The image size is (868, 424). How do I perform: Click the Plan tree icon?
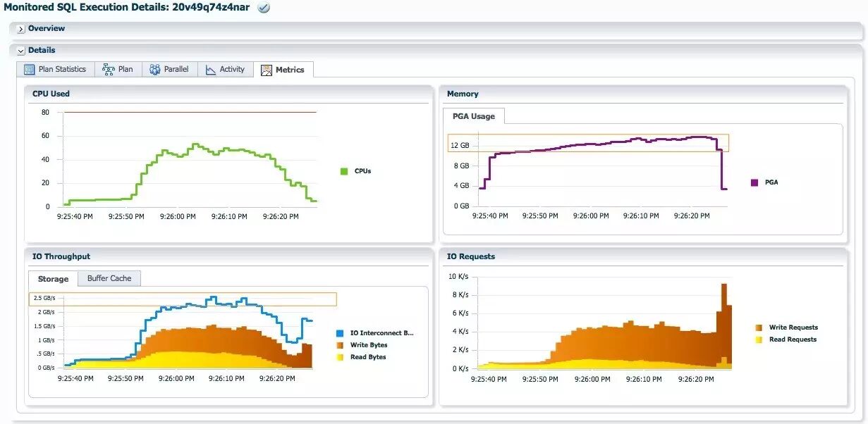click(x=109, y=70)
